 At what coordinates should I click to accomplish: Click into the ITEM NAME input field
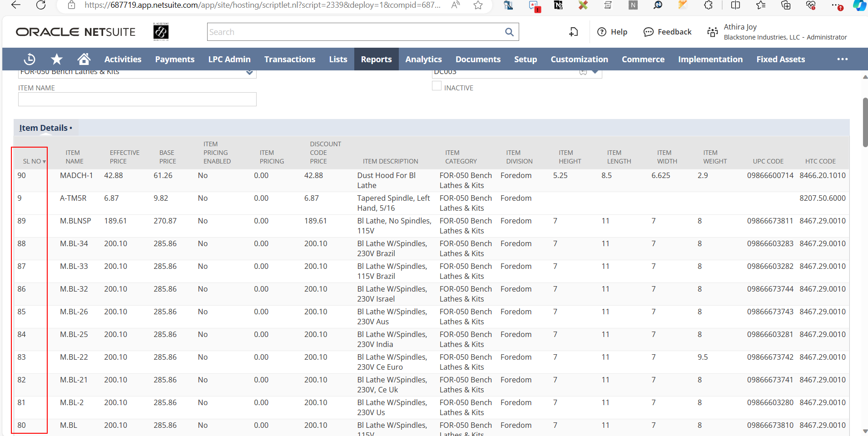click(137, 99)
